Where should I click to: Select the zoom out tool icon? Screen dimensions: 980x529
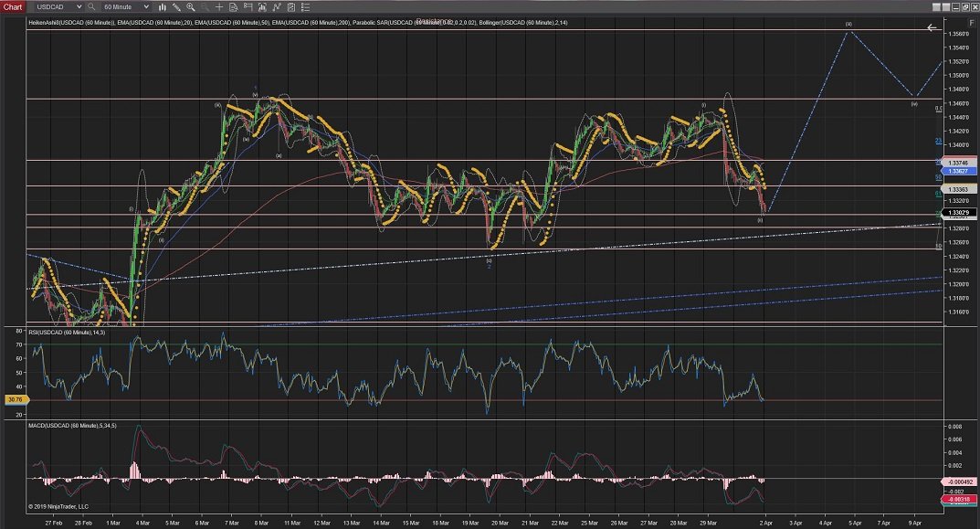click(205, 8)
